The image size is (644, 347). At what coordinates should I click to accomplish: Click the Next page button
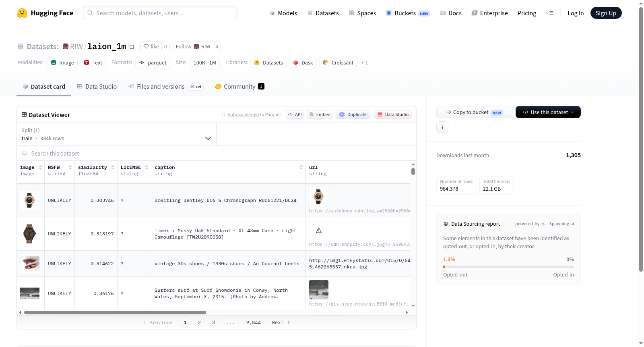(x=281, y=322)
